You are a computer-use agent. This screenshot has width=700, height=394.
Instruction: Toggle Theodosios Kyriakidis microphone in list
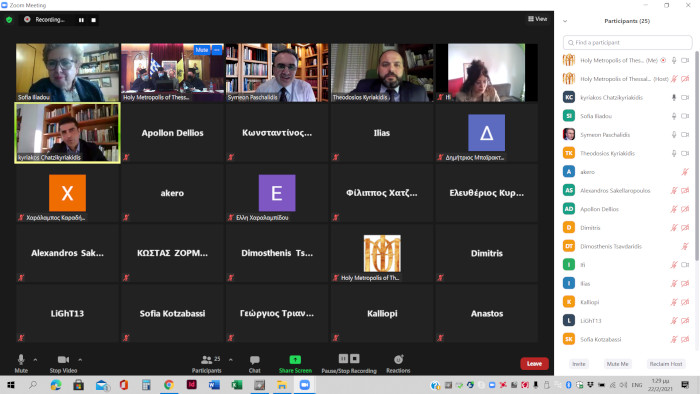(x=674, y=153)
